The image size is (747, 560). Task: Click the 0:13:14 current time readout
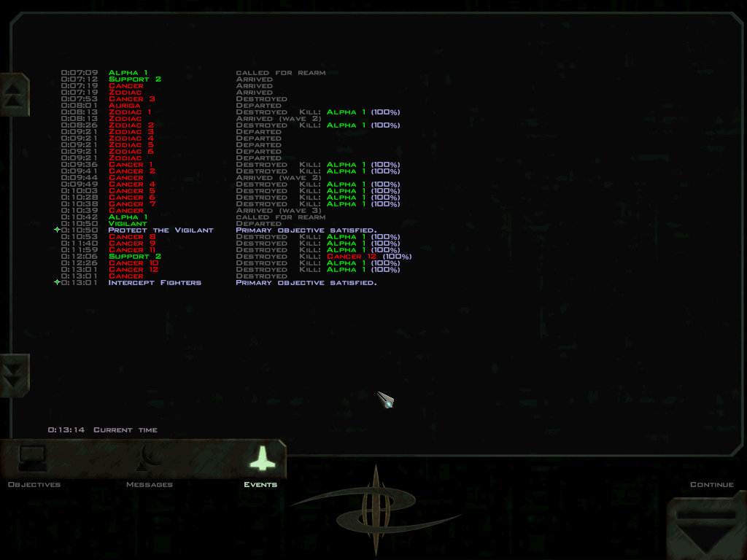[x=66, y=430]
